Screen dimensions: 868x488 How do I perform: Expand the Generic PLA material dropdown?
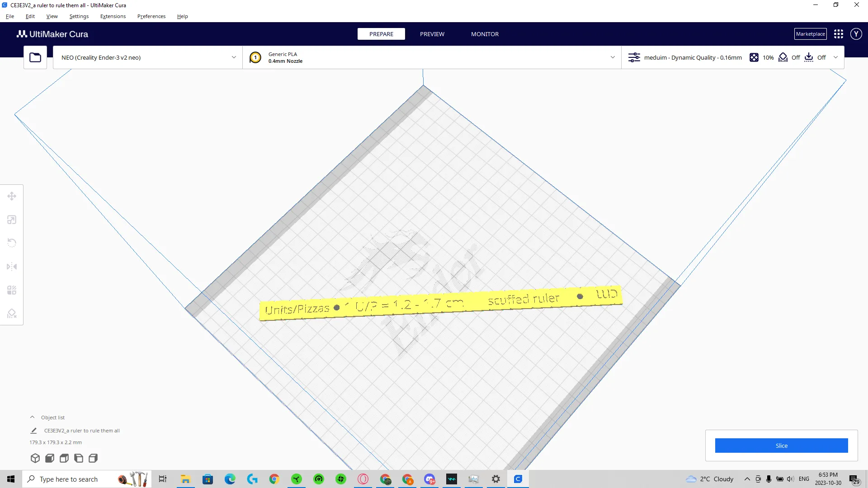[432, 57]
